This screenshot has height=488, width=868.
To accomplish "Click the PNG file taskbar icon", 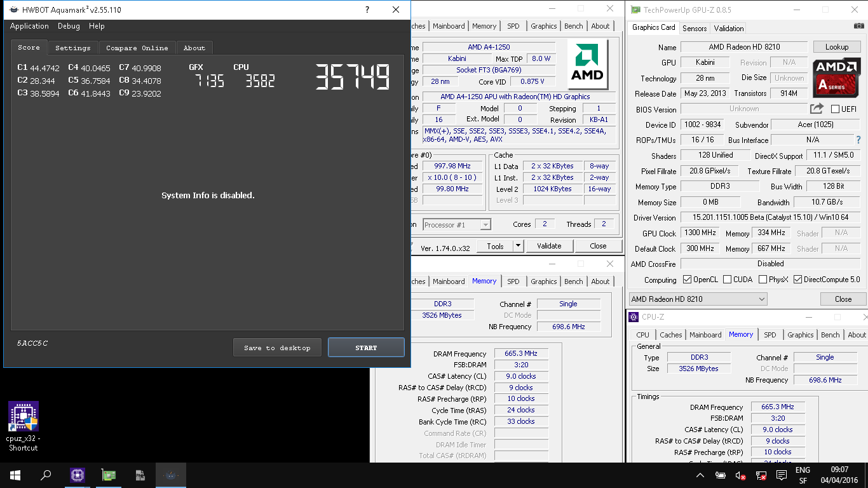I will coord(140,475).
